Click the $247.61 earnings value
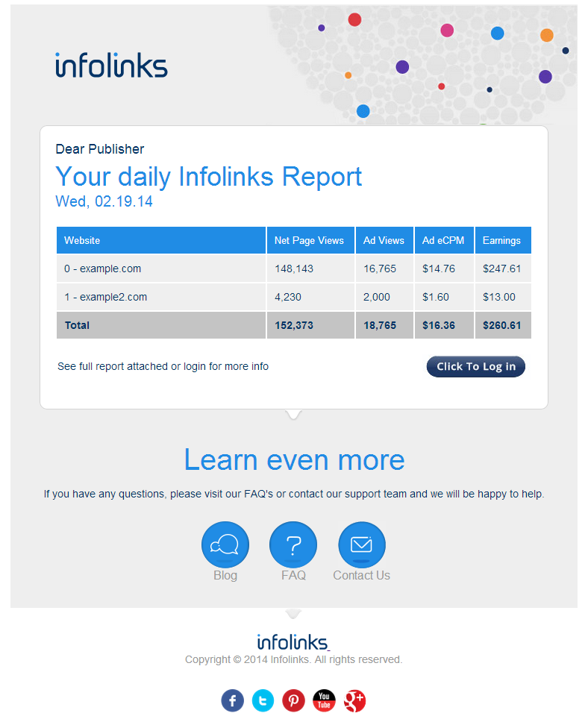Viewport: 588px width, 716px height. coord(501,268)
